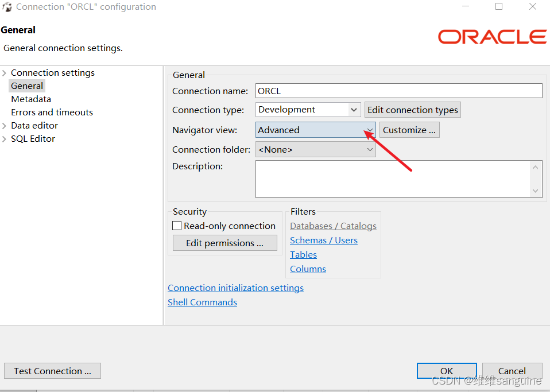Screen dimensions: 550x392
Task: Expand the SQL Editor tree node
Action: pos(4,139)
